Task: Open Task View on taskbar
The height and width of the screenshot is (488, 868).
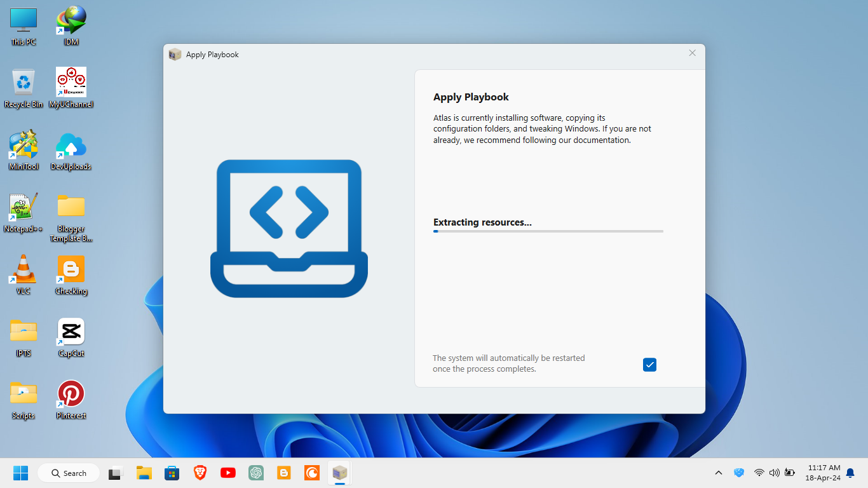Action: pos(115,473)
